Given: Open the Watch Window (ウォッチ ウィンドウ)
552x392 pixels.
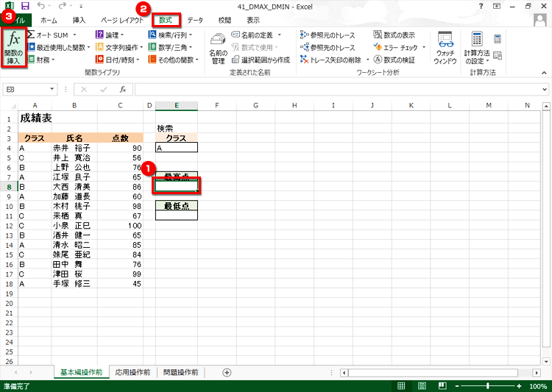Looking at the screenshot, I should [445, 48].
